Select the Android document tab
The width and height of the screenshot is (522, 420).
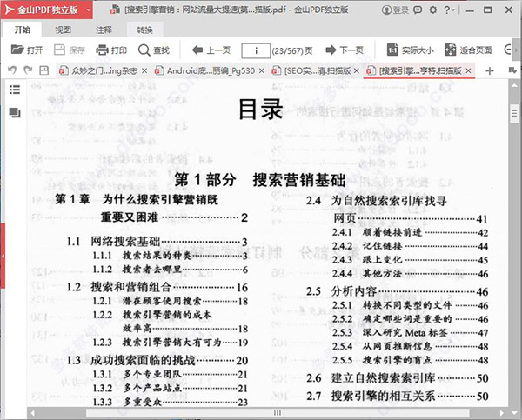(204, 70)
